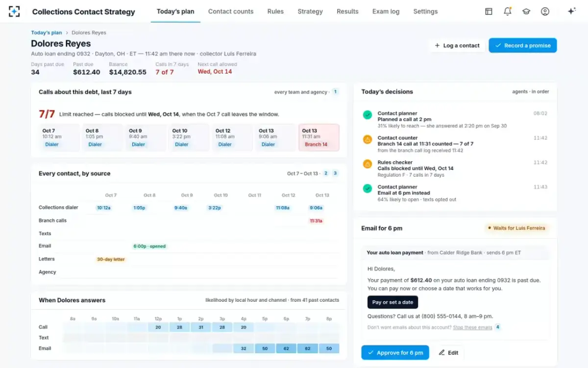The image size is (588, 368).
Task: Click the 'Regulation F · 7 calls in 7 days' text
Action: [411, 175]
